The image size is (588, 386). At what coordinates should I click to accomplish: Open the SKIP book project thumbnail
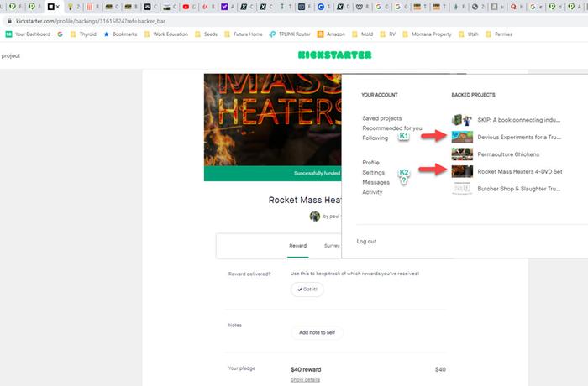461,119
